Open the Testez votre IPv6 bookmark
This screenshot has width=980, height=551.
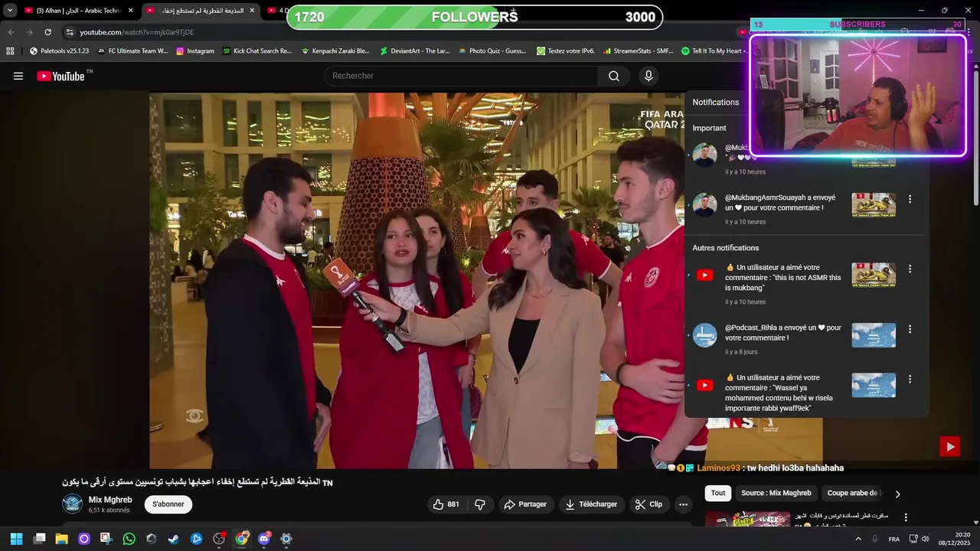566,51
